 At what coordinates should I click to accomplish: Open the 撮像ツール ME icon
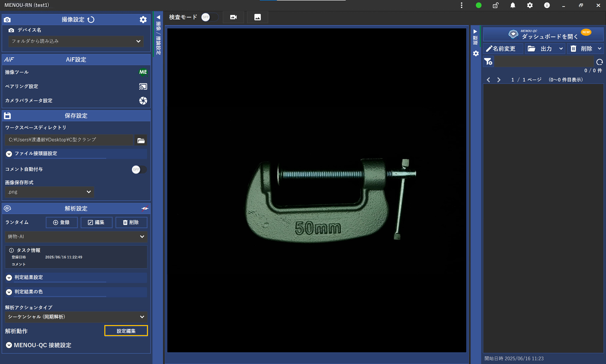(143, 72)
